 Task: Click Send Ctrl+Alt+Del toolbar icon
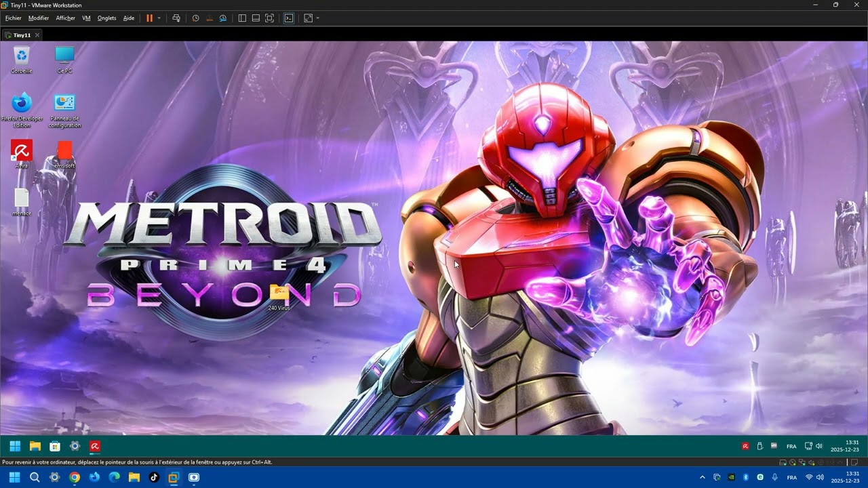[176, 18]
